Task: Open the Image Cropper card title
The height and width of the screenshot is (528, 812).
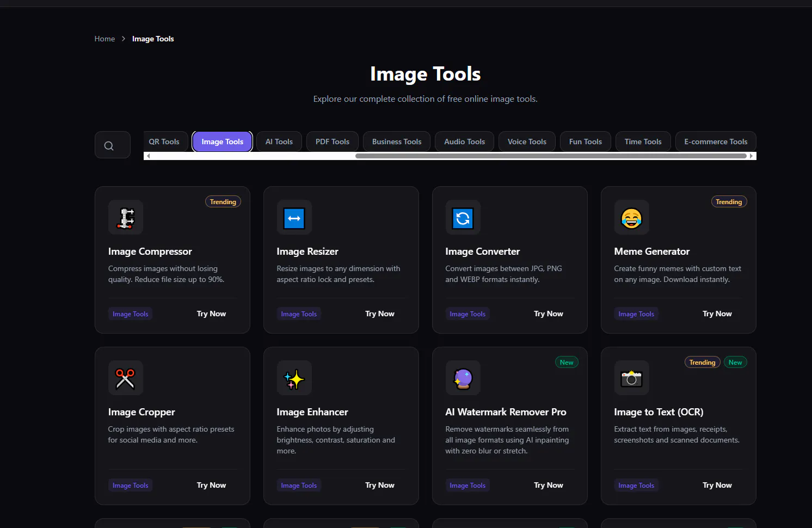Action: 142,412
